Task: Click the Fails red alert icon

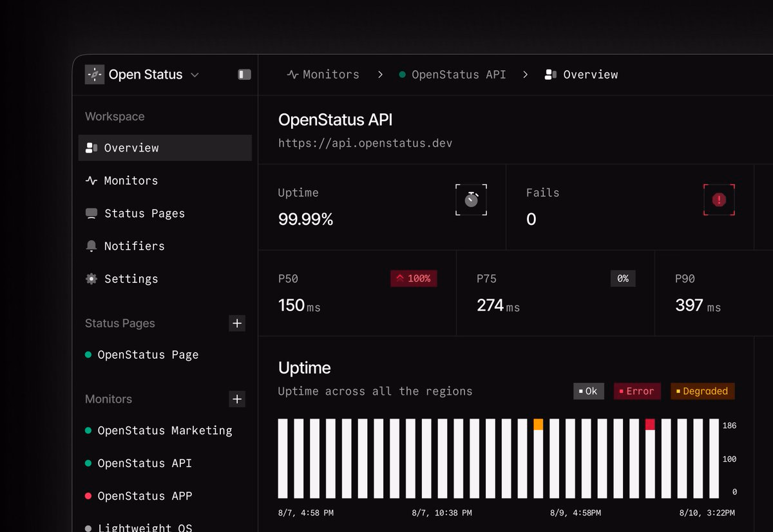Action: [719, 200]
